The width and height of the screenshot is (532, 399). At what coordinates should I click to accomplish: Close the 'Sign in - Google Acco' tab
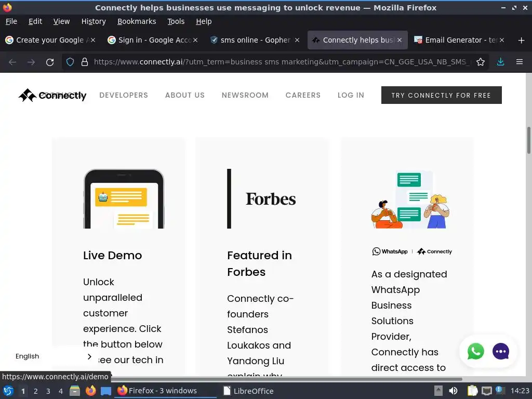(195, 40)
